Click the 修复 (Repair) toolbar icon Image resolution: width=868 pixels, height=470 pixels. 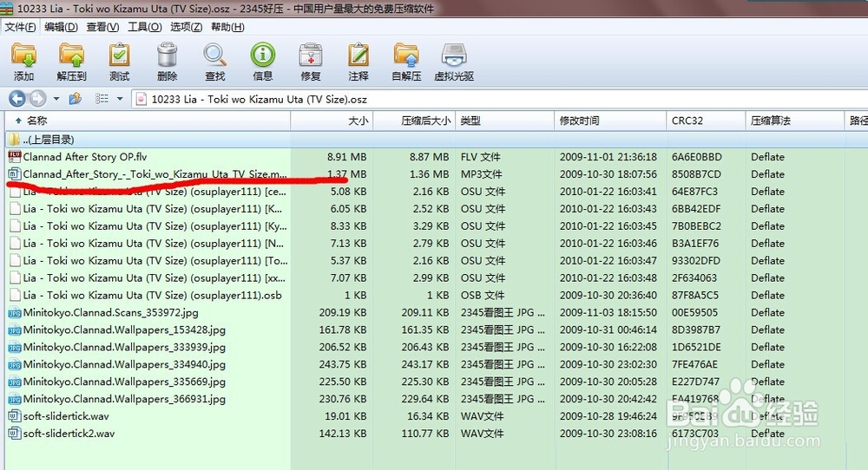pyautogui.click(x=311, y=62)
